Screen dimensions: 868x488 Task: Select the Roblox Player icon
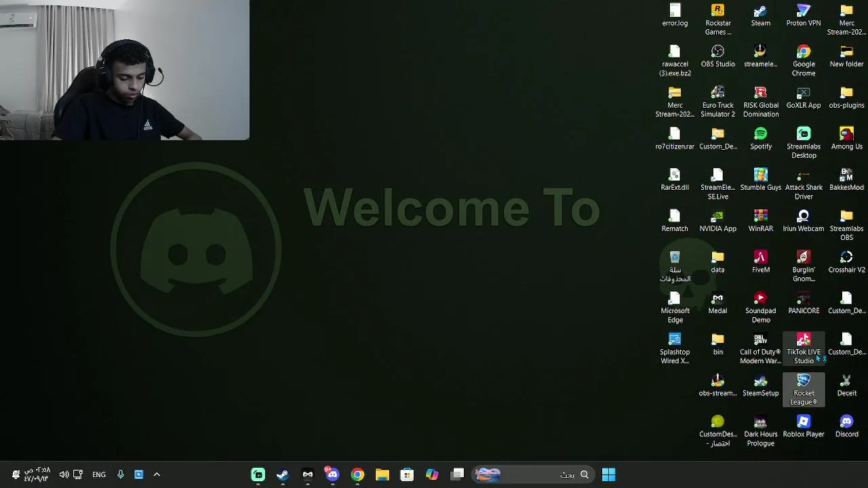(804, 427)
